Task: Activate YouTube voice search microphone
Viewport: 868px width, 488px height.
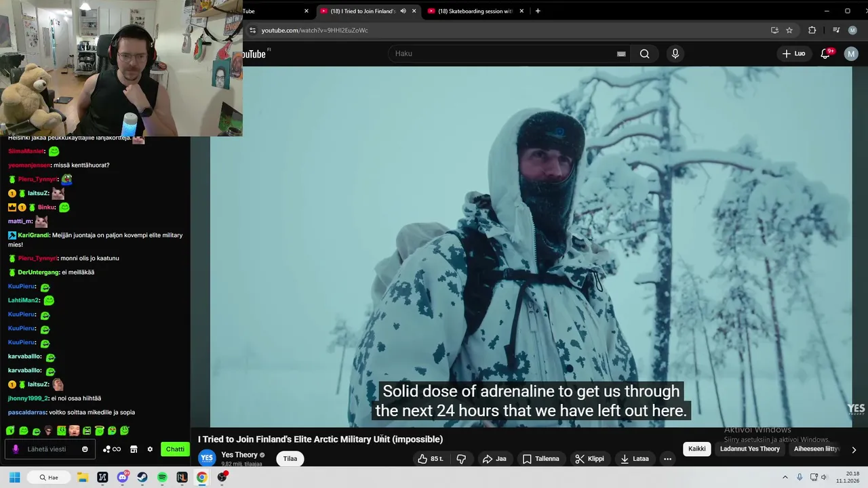Action: [675, 54]
